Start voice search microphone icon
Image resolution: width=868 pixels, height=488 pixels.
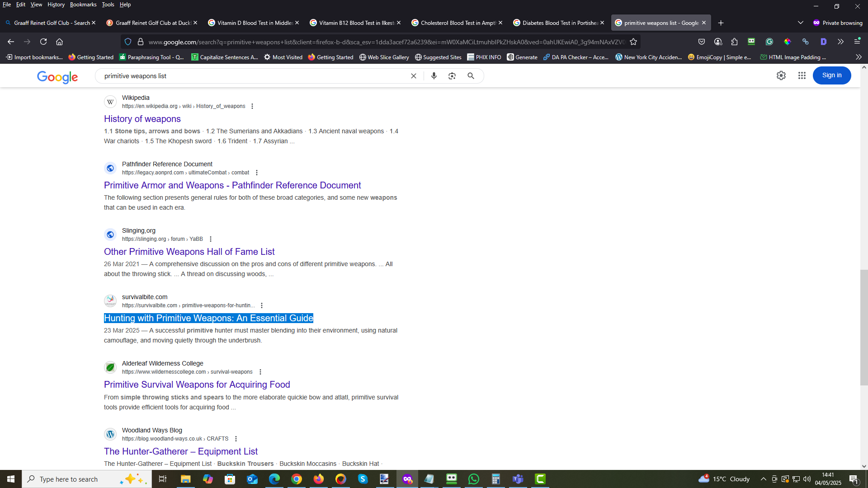434,76
